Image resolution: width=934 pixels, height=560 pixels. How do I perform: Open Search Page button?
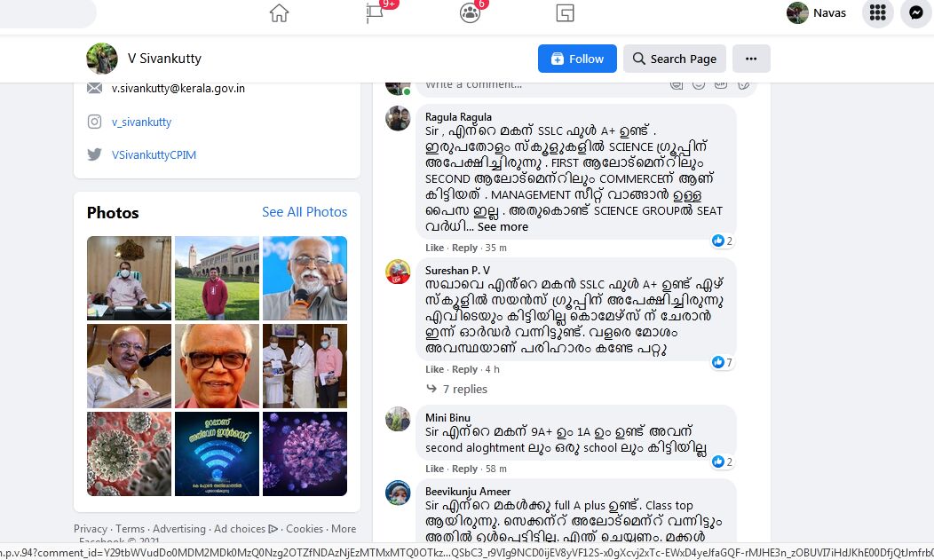click(674, 59)
